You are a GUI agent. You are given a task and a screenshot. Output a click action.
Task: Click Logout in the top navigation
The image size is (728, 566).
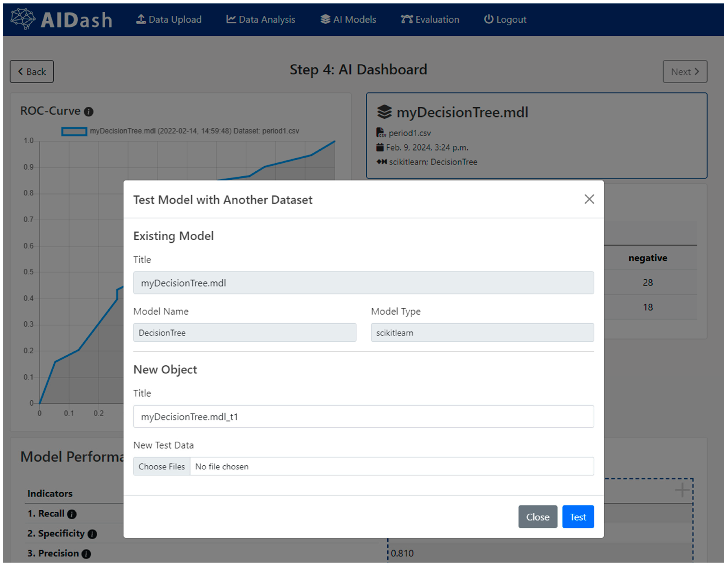click(505, 19)
